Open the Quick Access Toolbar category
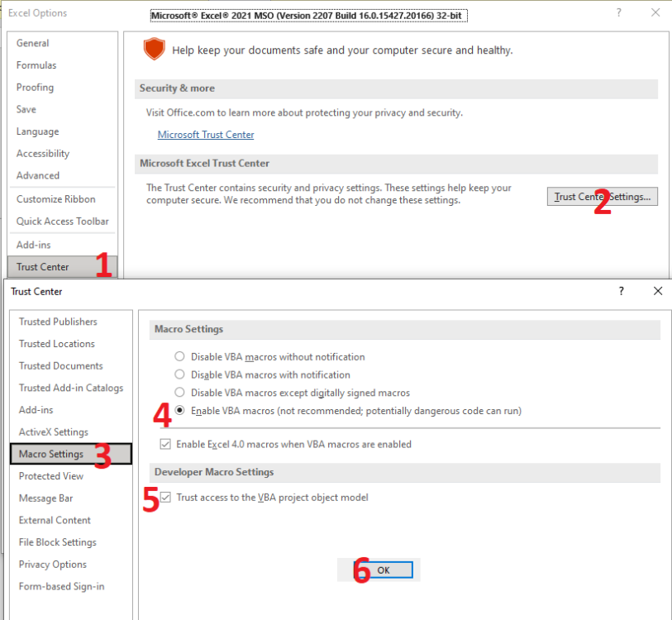Viewport: 672px width, 620px height. pyautogui.click(x=63, y=222)
